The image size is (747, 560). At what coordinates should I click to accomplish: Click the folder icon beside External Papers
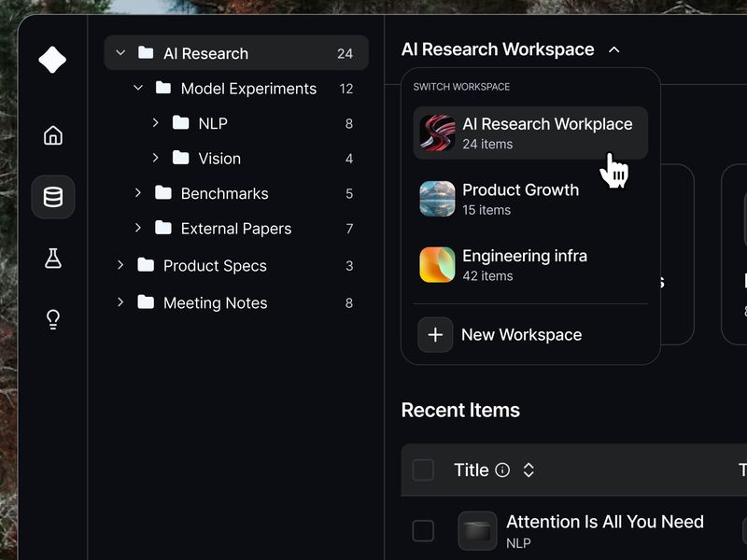[162, 228]
